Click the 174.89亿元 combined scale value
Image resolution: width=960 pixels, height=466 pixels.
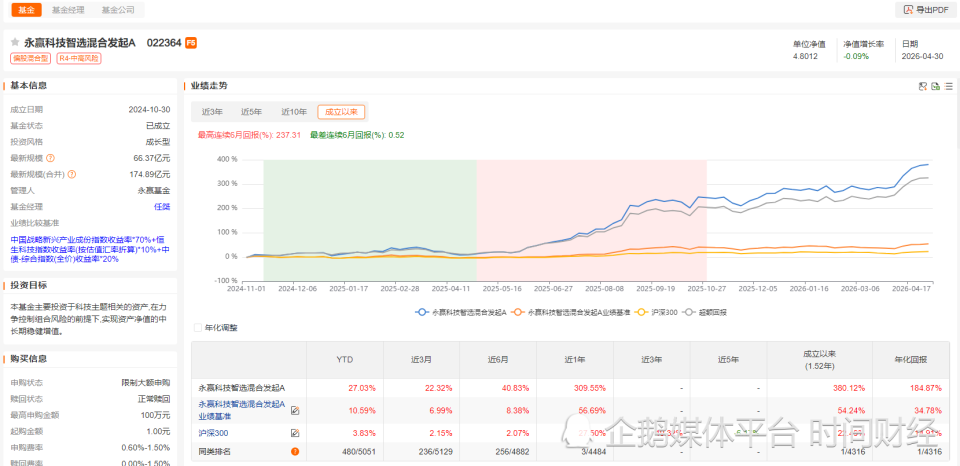[149, 174]
